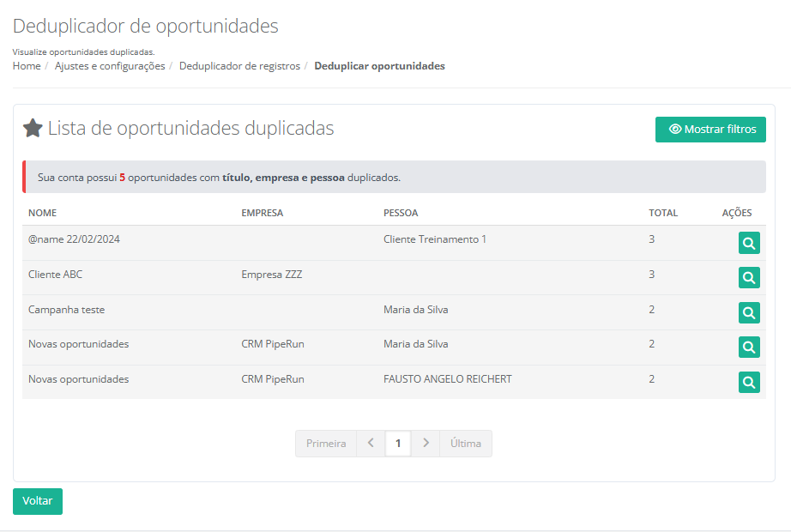Open magnifier for FAUSTO ANGELO REICHERT row
The image size is (791, 532).
[x=749, y=382]
